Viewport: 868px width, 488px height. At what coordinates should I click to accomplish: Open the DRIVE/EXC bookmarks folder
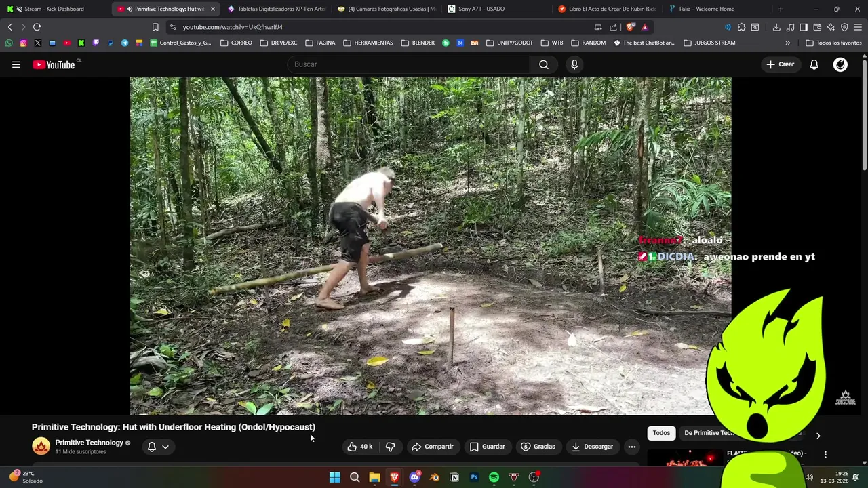point(278,43)
